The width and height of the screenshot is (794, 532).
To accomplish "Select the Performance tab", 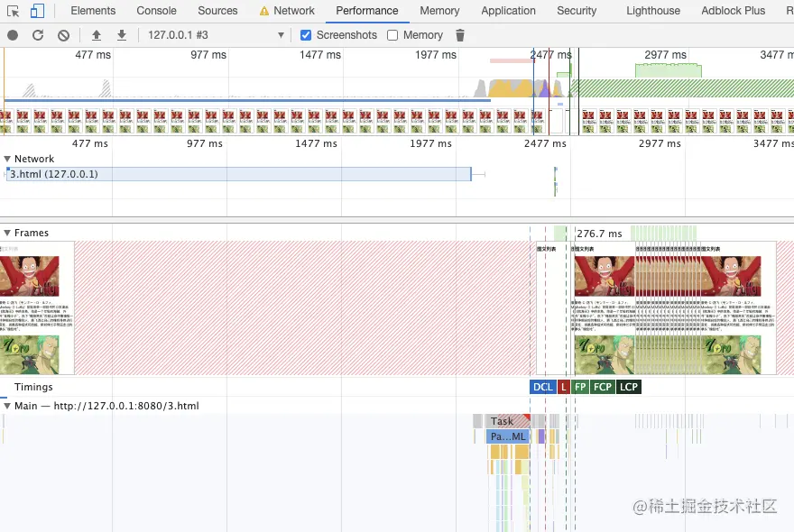I will (x=367, y=11).
